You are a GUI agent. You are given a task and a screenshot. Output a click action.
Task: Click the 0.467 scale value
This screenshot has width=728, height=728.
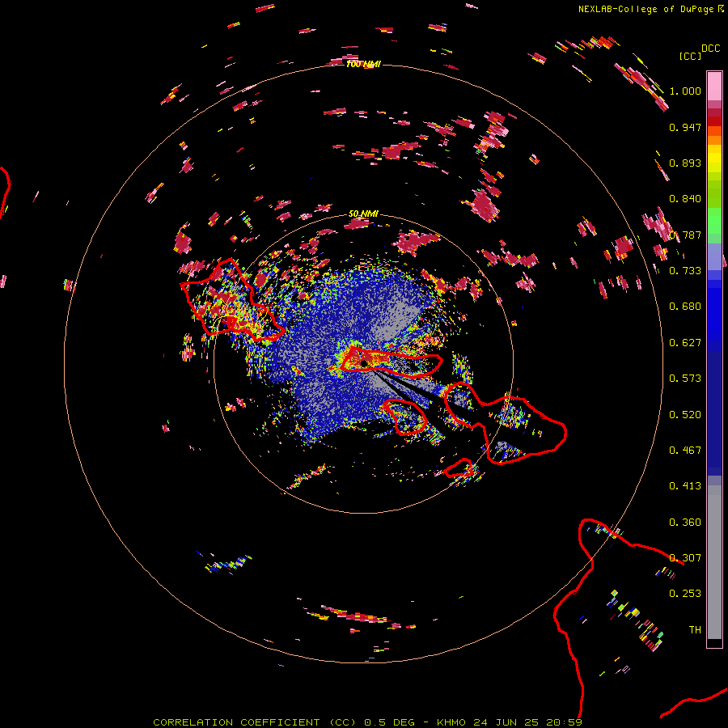coord(685,451)
